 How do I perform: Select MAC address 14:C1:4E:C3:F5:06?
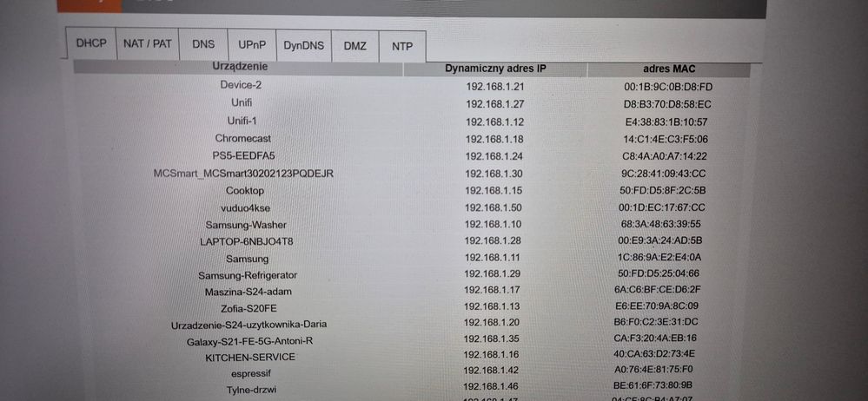pos(666,140)
